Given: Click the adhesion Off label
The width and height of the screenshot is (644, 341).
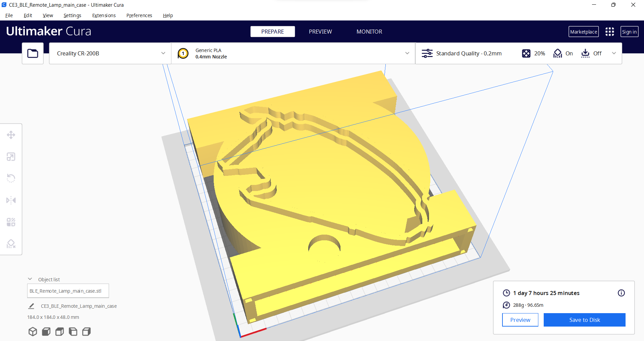Looking at the screenshot, I should pos(597,53).
